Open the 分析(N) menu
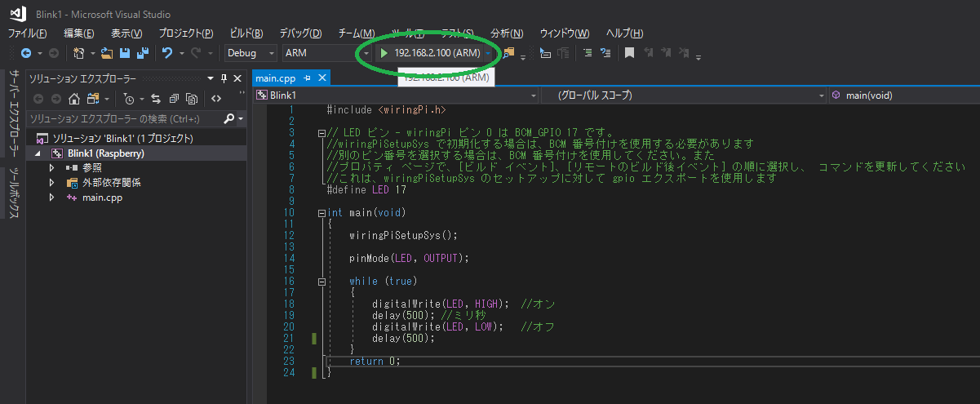980x404 pixels. click(506, 33)
